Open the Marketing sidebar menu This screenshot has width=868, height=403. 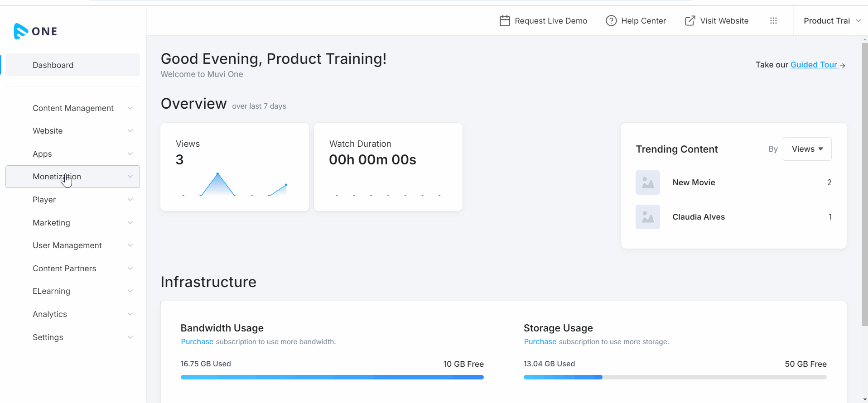point(51,223)
